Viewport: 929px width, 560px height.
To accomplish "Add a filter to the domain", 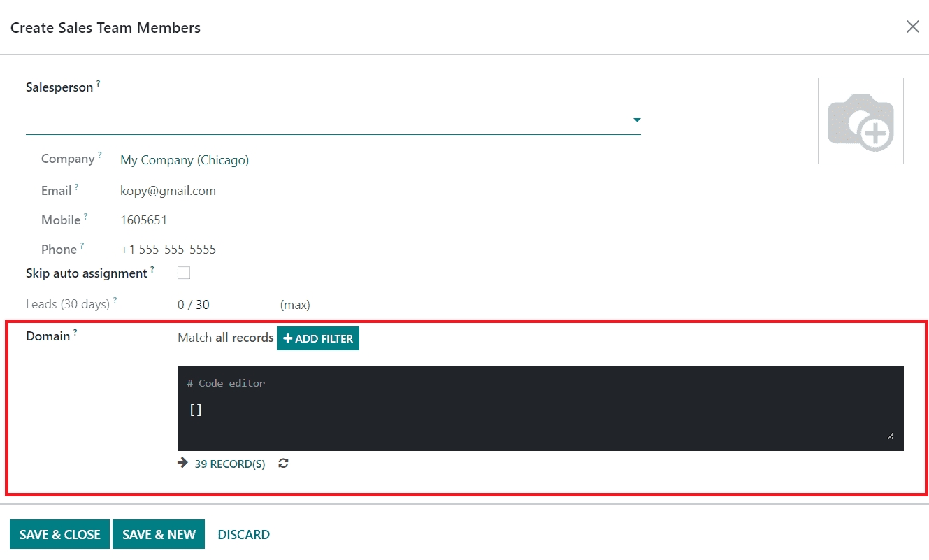I will click(318, 338).
